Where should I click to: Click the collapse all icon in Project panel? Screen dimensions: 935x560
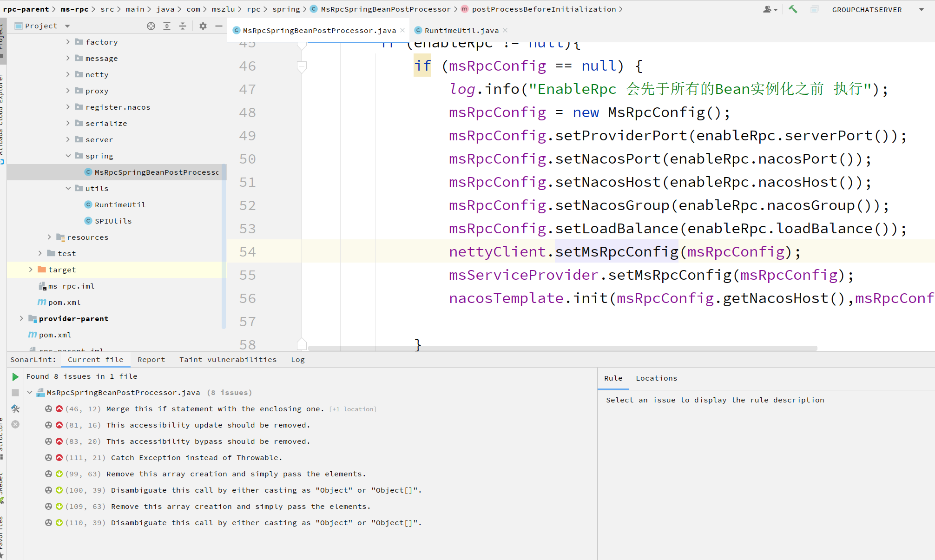click(183, 26)
